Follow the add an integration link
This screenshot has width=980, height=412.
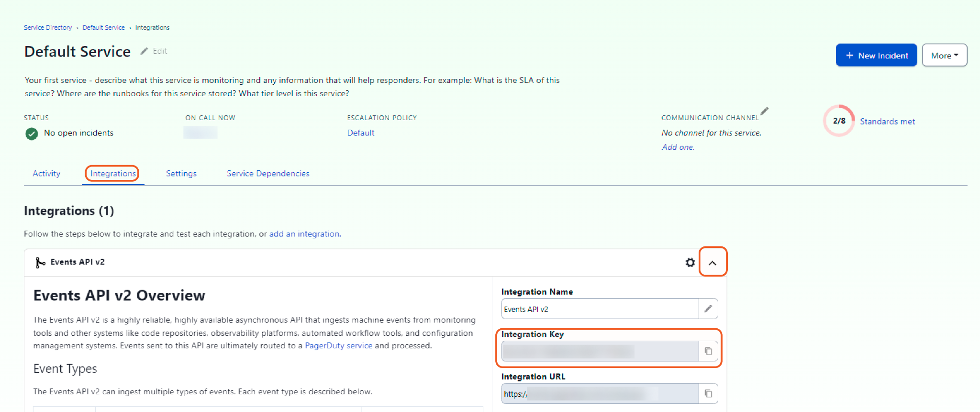tap(304, 234)
